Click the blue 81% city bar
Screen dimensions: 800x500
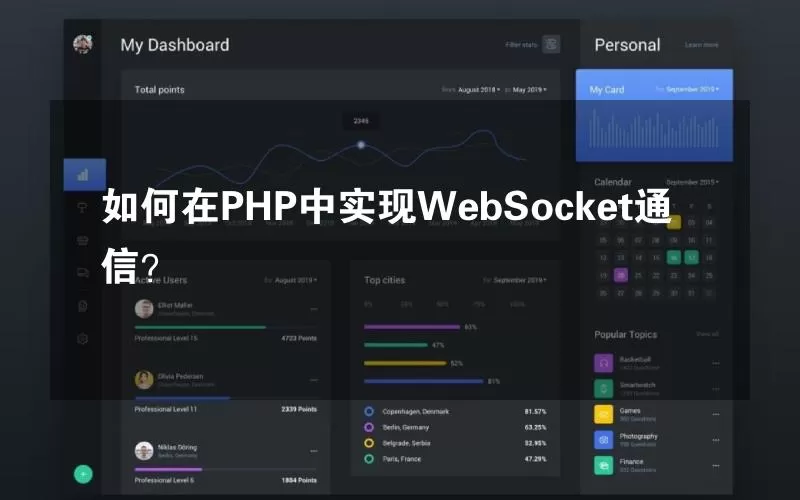click(x=423, y=381)
